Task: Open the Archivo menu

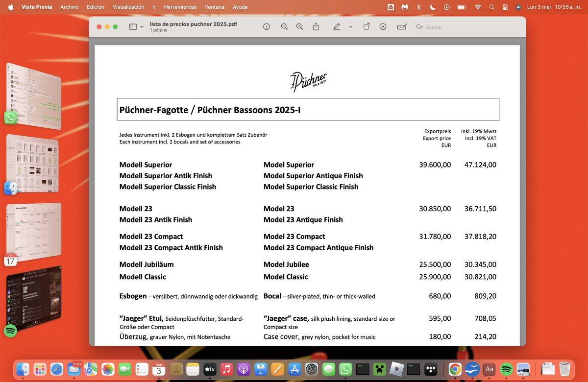Action: pyautogui.click(x=69, y=7)
